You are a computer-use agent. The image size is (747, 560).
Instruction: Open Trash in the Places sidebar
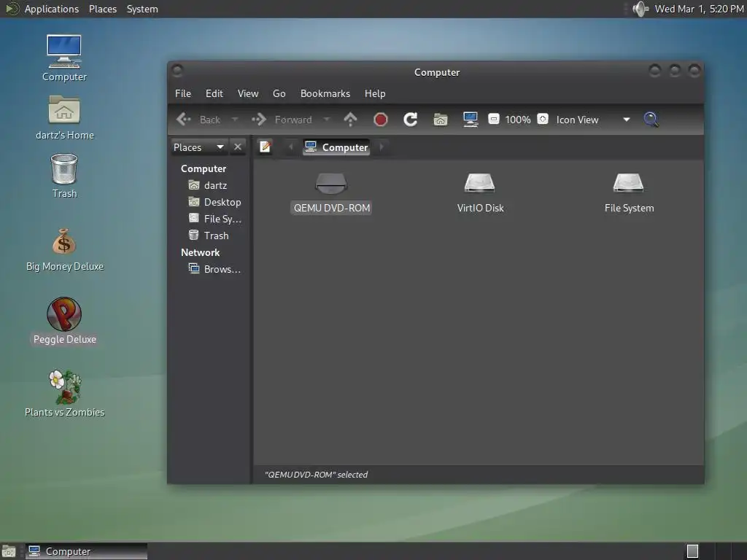pos(209,236)
